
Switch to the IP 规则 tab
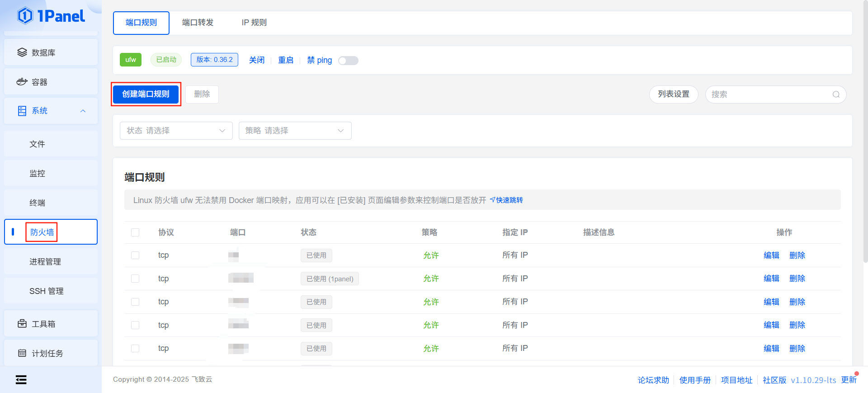point(254,23)
